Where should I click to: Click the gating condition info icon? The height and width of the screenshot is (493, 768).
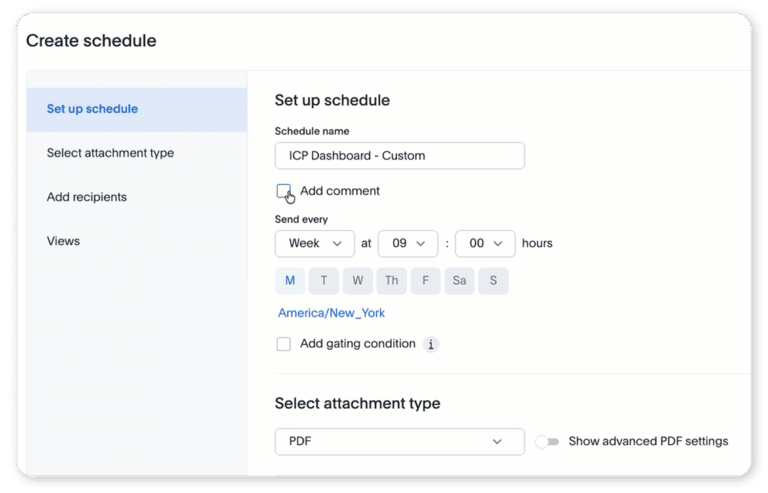pos(431,344)
